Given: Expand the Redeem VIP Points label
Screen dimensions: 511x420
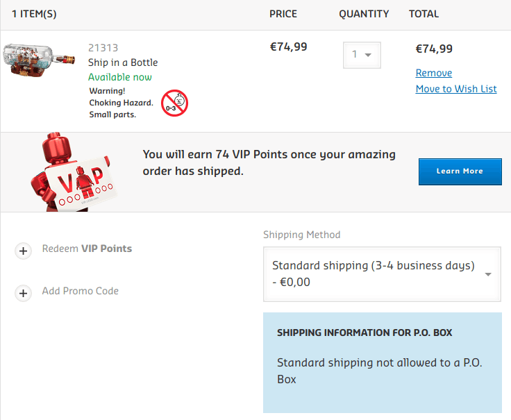Looking at the screenshot, I should 87,249.
